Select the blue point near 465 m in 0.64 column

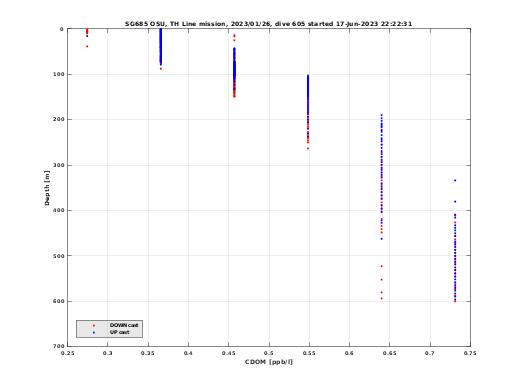coord(382,239)
